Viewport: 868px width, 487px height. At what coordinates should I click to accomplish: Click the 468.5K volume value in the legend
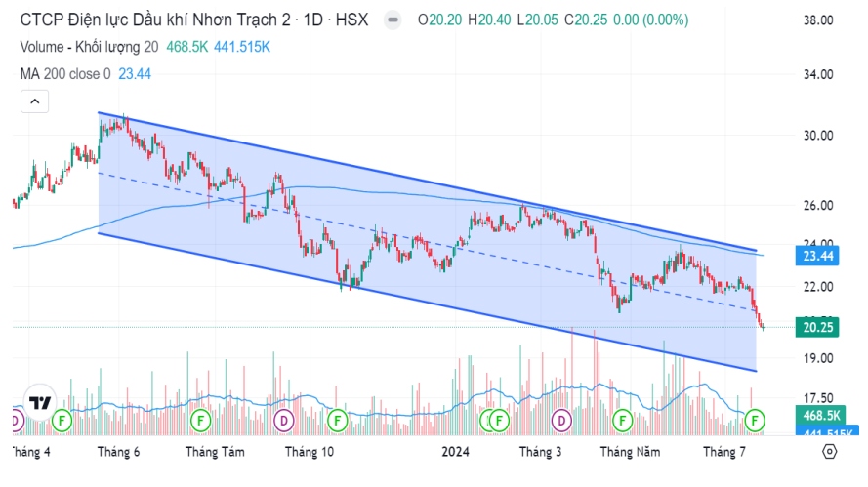(x=187, y=47)
